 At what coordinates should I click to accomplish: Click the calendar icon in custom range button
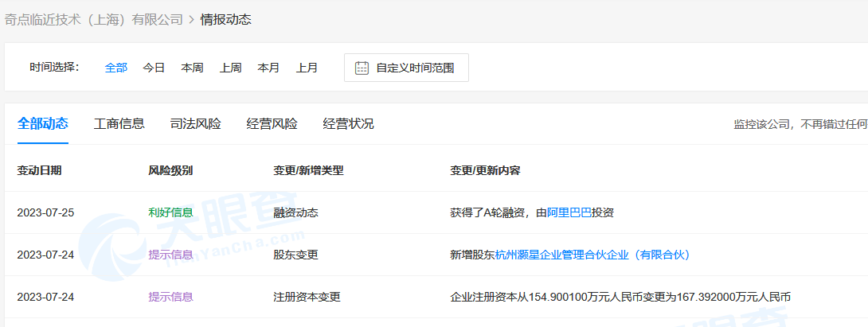coord(362,68)
